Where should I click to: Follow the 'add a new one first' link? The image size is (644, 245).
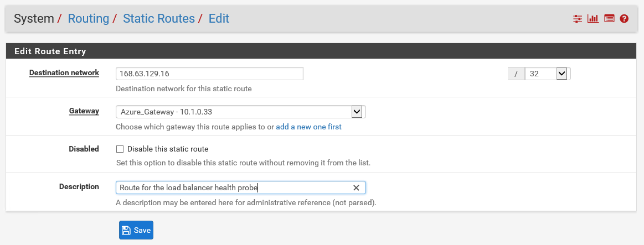[308, 127]
